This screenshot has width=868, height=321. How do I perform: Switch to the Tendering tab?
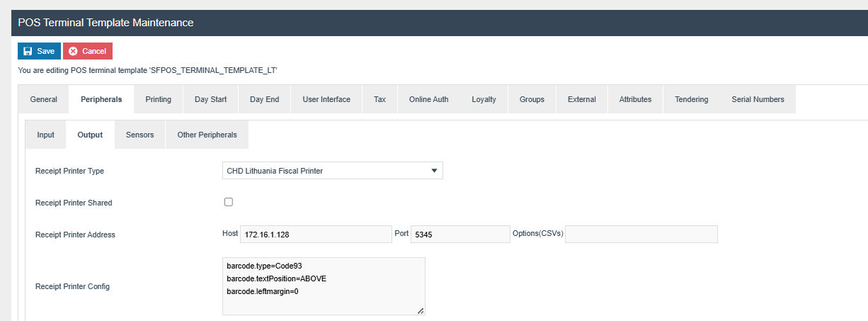pos(691,99)
